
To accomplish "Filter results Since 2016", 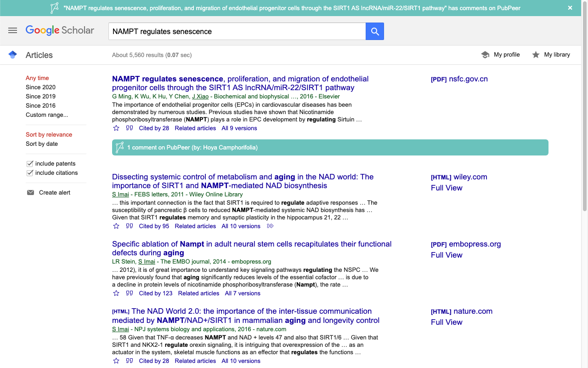I will pyautogui.click(x=40, y=106).
